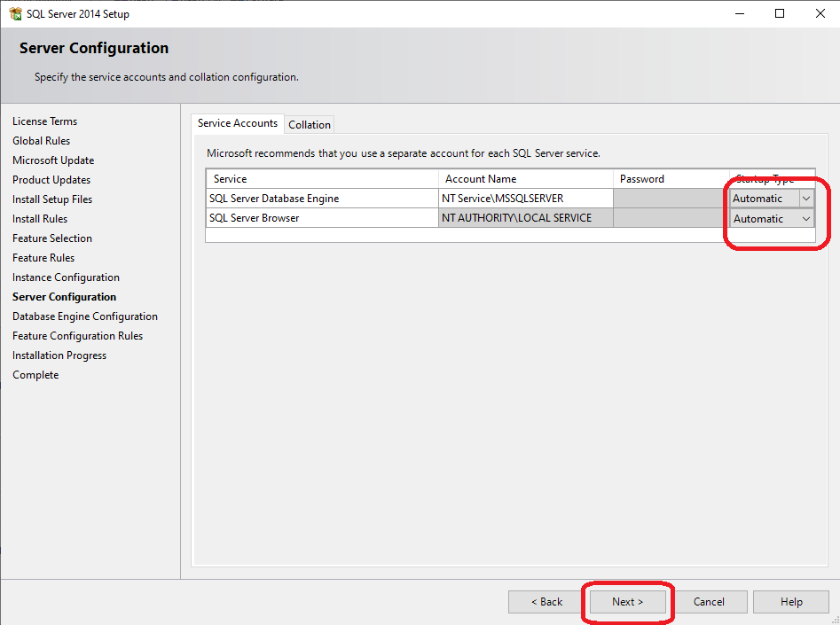The image size is (840, 625).
Task: Click Global Rules in the steps list
Action: click(x=42, y=141)
